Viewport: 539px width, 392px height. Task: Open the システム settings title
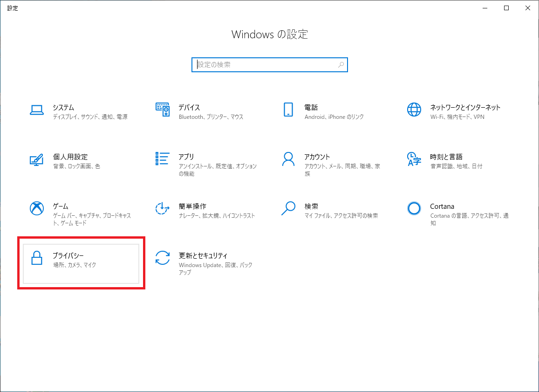click(x=63, y=107)
